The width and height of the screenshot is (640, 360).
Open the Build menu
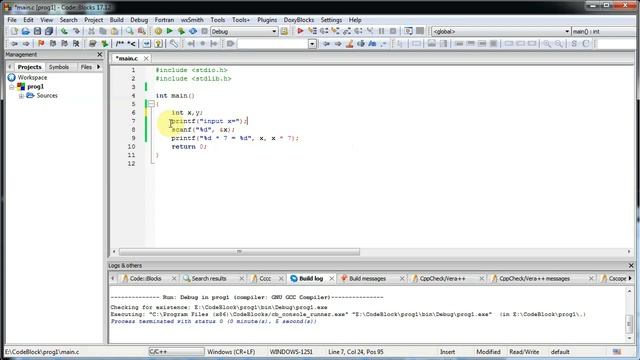[116, 20]
